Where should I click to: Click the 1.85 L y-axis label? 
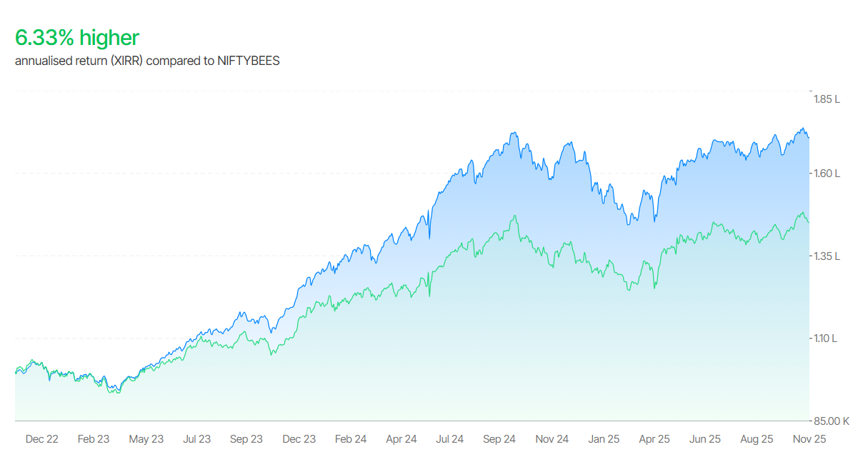click(827, 99)
